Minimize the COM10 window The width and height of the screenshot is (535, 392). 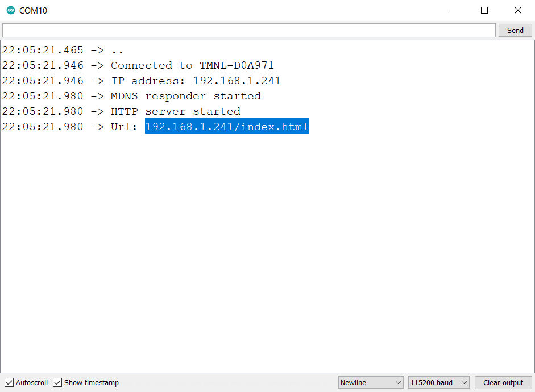pyautogui.click(x=451, y=10)
